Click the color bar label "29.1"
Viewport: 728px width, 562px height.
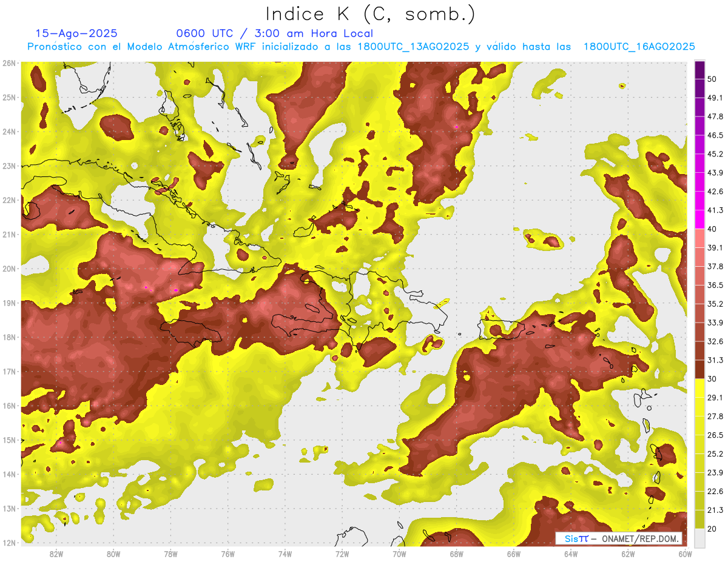pyautogui.click(x=715, y=397)
